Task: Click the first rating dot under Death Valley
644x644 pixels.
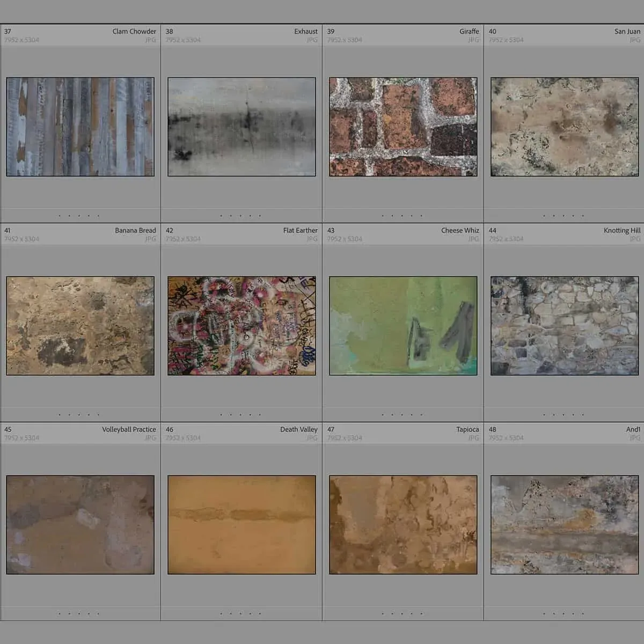Action: point(221,613)
